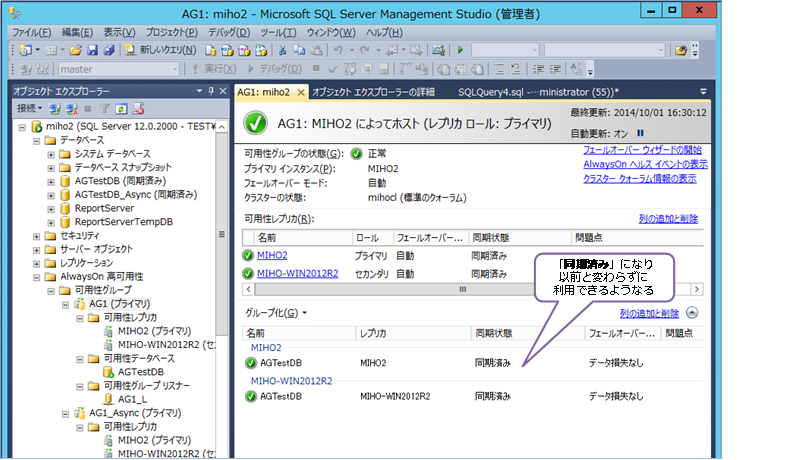This screenshot has width=800, height=460.
Task: Click the green Start play icon
Action: point(460,50)
